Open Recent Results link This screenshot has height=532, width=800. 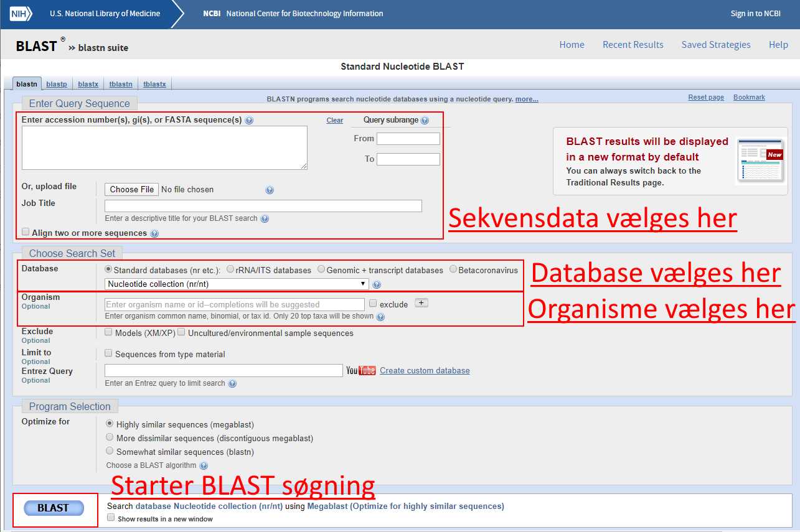click(633, 45)
